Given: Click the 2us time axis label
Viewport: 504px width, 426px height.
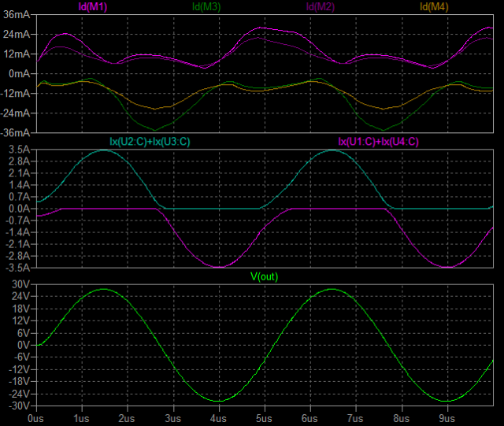Looking at the screenshot, I should [x=126, y=418].
